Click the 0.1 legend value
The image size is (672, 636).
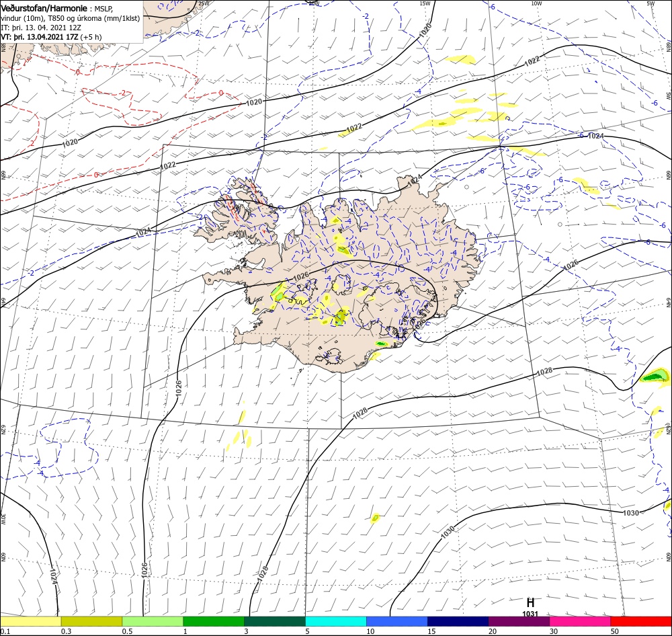click(5, 631)
